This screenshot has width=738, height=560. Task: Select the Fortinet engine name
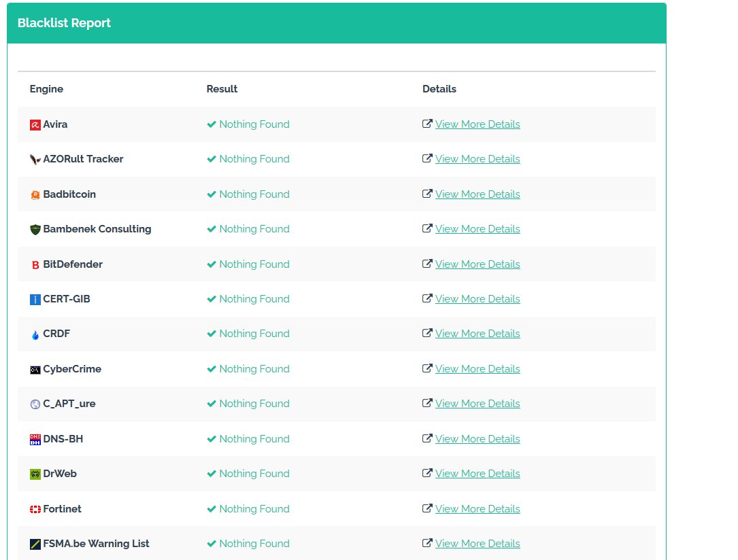[62, 509]
